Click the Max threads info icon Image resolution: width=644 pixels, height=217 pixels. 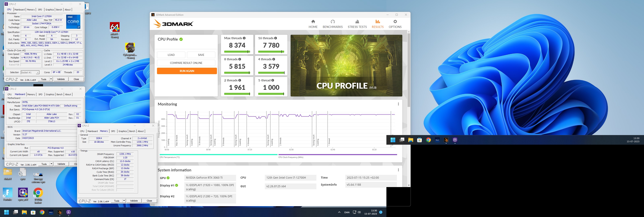click(244, 38)
